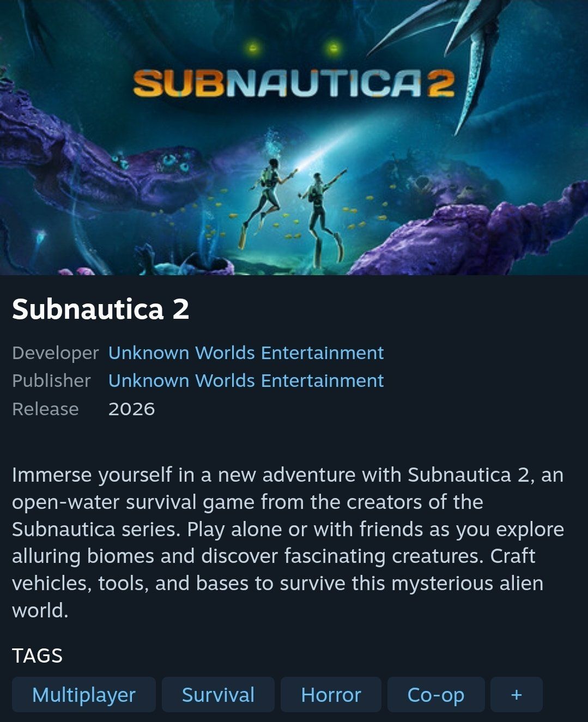This screenshot has width=588, height=722.
Task: Open the publisher Unknown Worlds Entertainment link
Action: (246, 380)
